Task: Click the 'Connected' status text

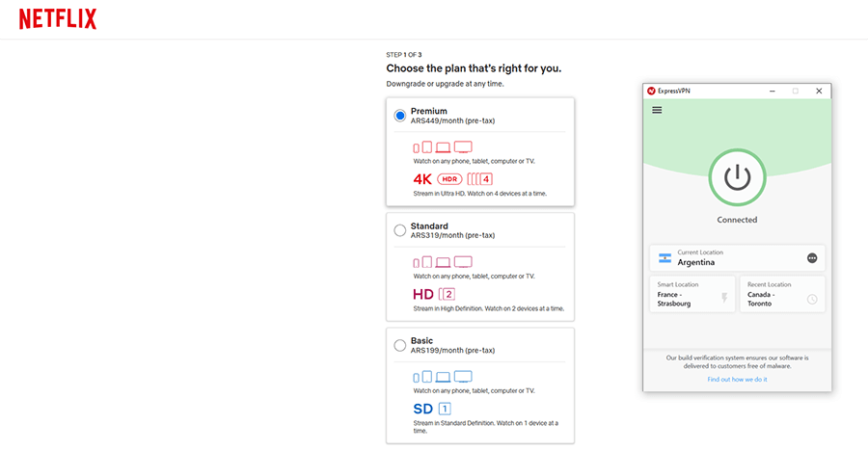Action: tap(738, 220)
